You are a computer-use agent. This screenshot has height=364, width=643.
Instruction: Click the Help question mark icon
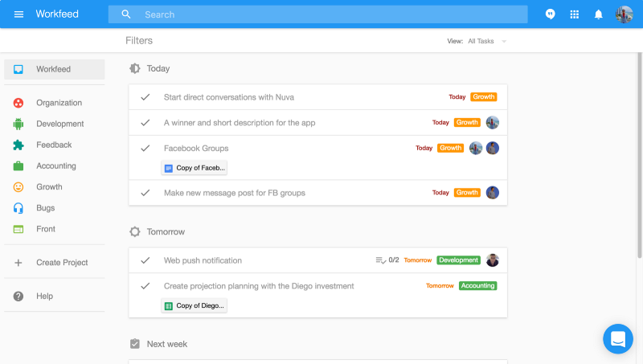click(x=18, y=296)
